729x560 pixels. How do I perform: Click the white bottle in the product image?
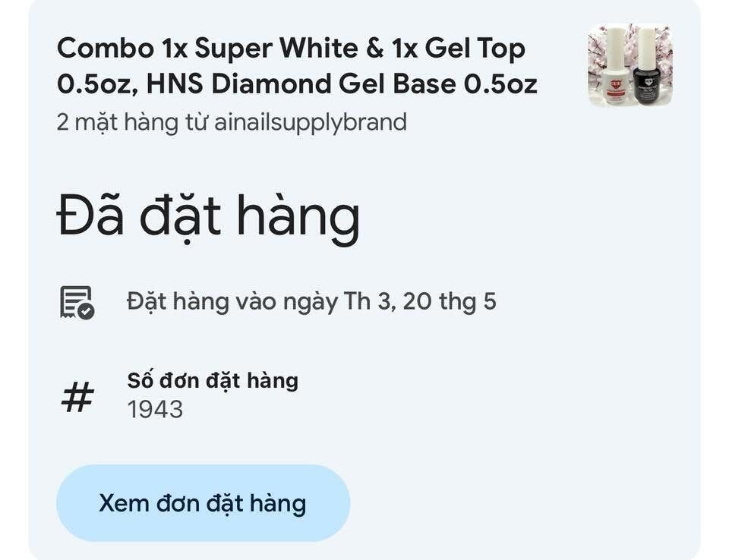(x=614, y=67)
